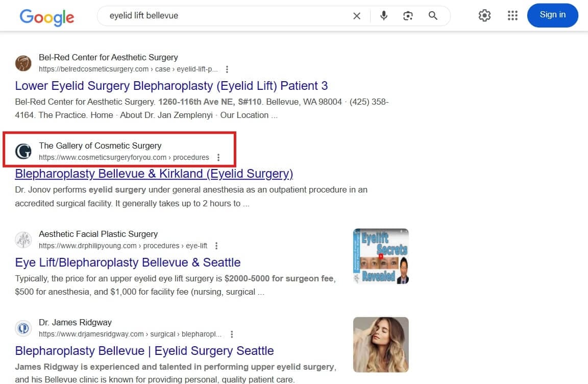The width and height of the screenshot is (588, 384).
Task: Click the magnifying glass search icon
Action: [433, 15]
